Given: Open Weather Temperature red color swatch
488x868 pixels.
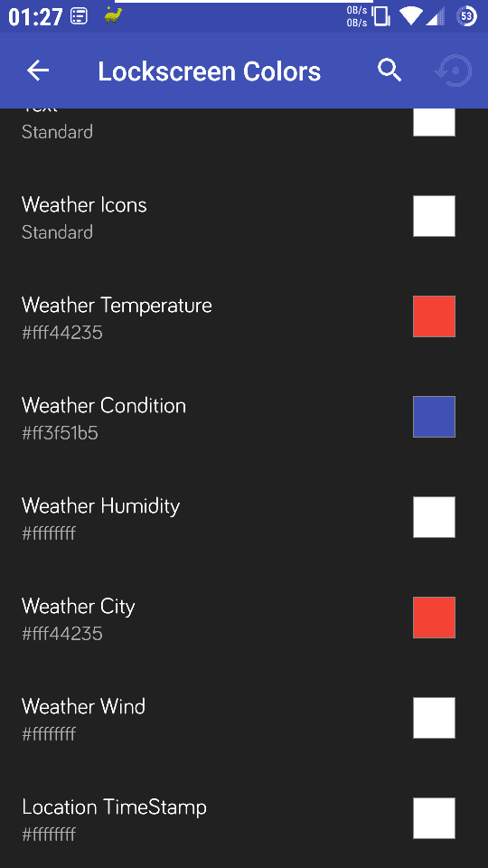Looking at the screenshot, I should click(x=434, y=316).
